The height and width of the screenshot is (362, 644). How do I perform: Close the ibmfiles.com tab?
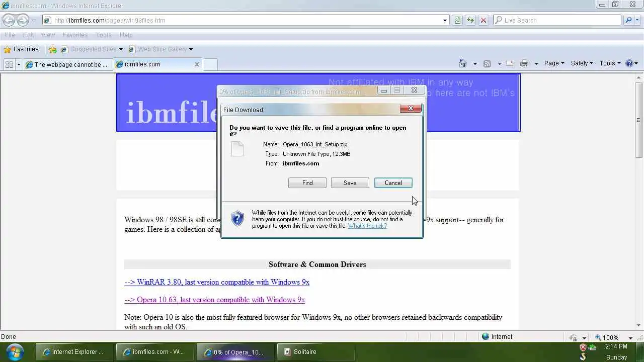pos(197,64)
